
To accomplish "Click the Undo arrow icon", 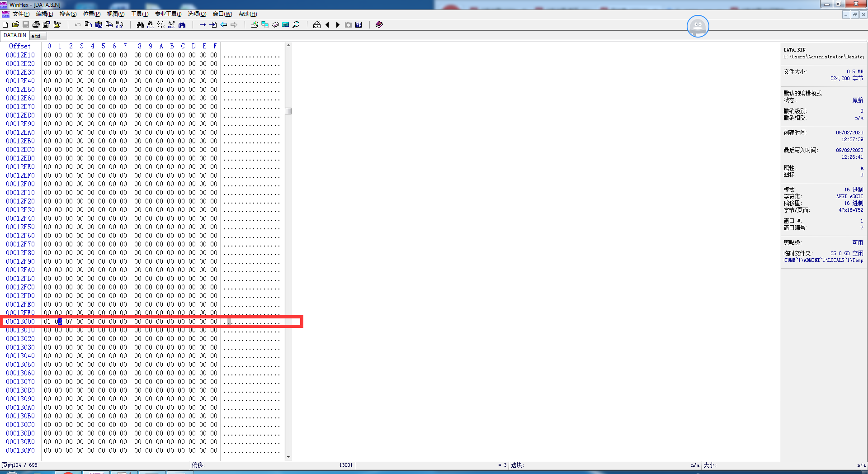I will (x=78, y=25).
